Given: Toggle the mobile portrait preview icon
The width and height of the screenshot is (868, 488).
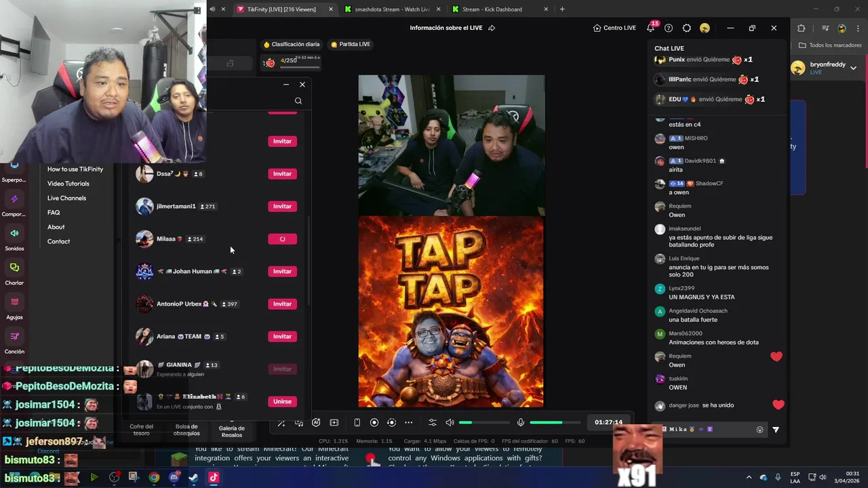Looking at the screenshot, I should (357, 422).
